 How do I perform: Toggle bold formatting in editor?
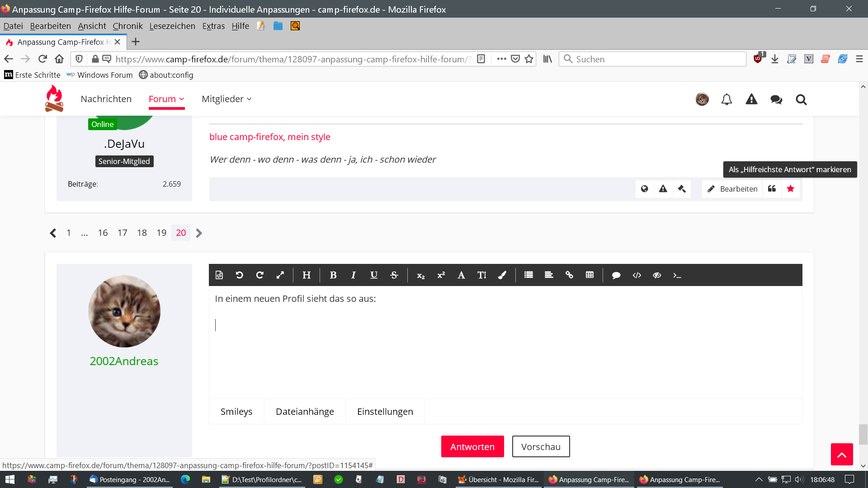pos(333,275)
